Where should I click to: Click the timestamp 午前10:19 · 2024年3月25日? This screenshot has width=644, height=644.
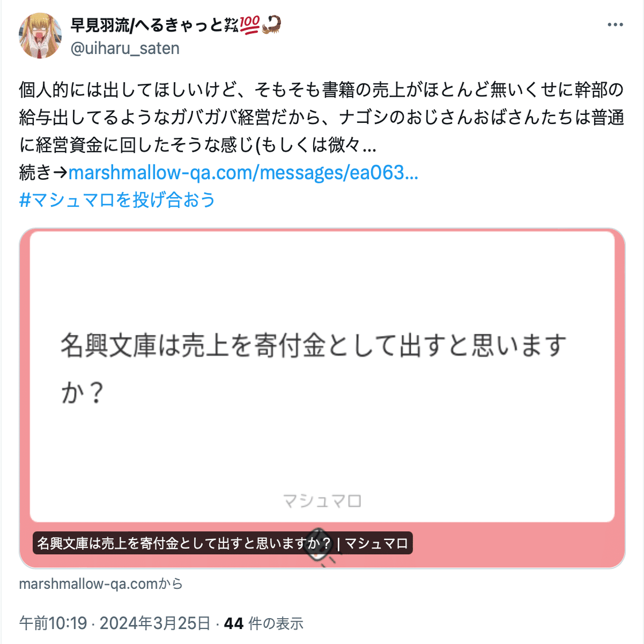coord(114,623)
